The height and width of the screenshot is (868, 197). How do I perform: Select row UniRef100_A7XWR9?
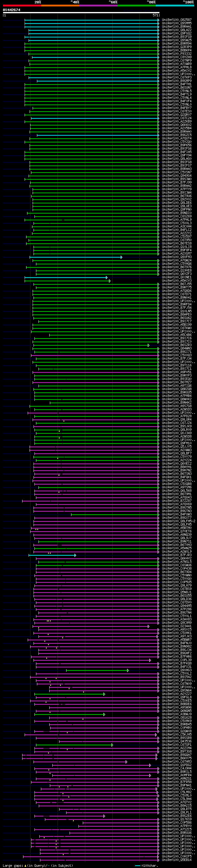pyautogui.click(x=177, y=64)
